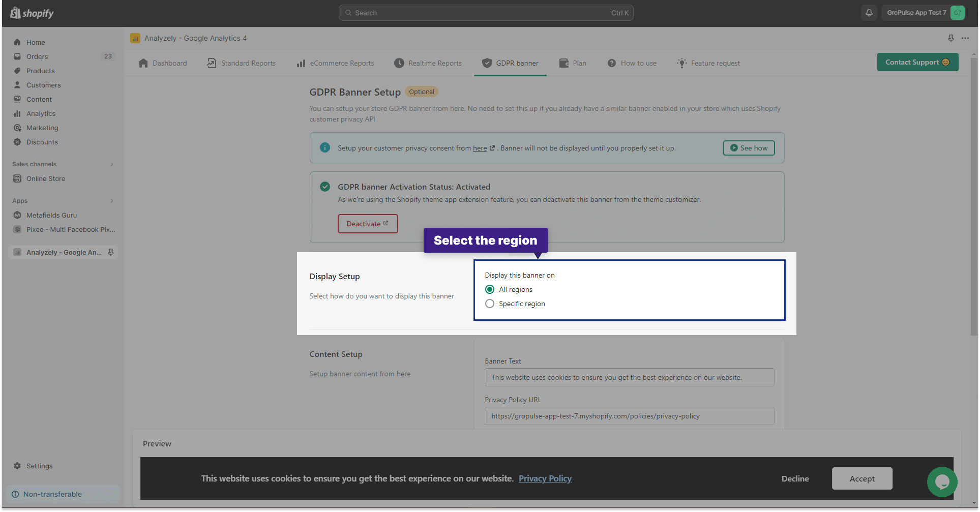
Task: Select the GDPR banner tab
Action: [510, 63]
